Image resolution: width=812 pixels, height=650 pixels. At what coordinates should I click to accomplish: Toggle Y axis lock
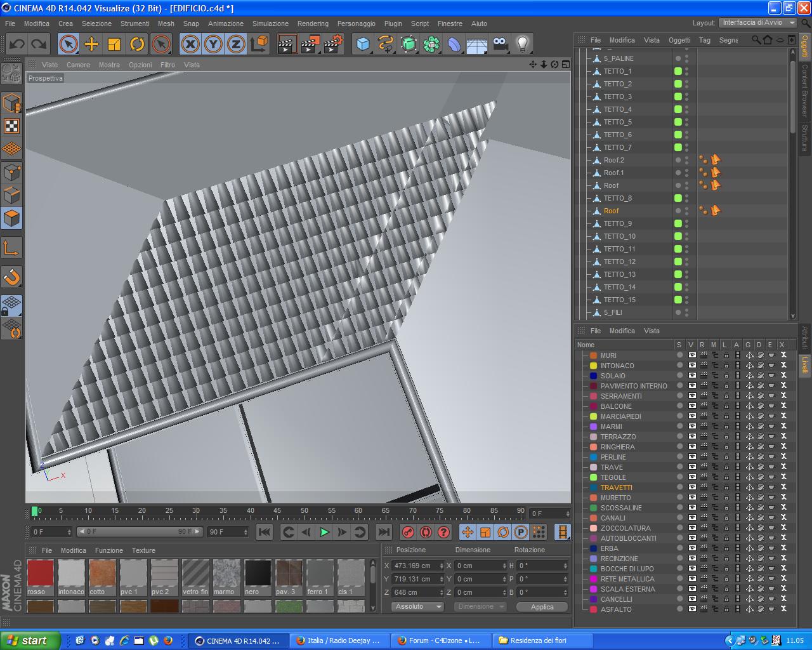pyautogui.click(x=213, y=44)
